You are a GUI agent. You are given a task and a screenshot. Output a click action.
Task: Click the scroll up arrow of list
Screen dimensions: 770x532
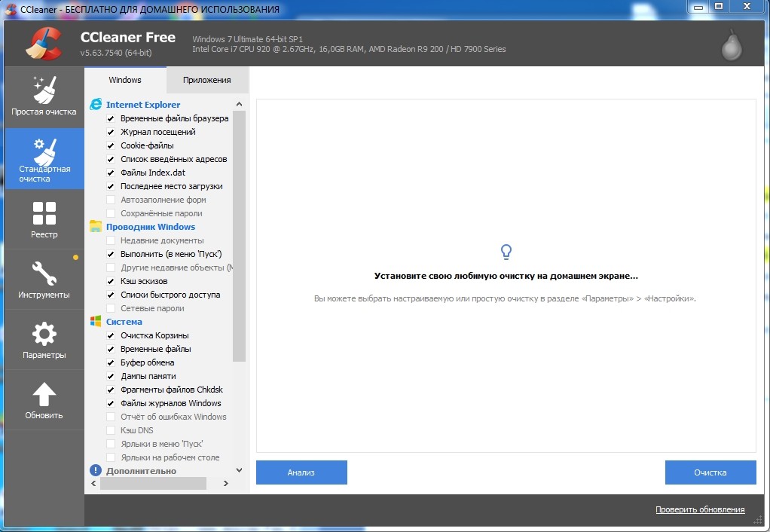pos(239,104)
